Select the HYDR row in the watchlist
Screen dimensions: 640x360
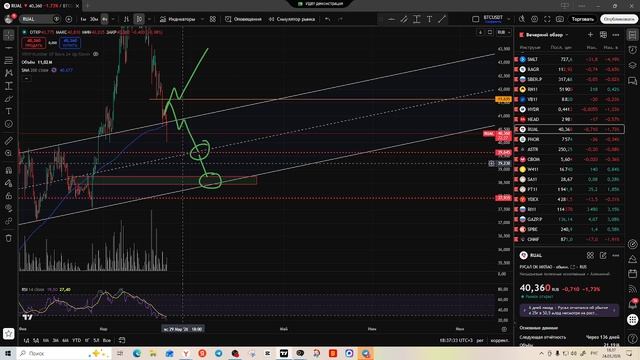tap(569, 109)
